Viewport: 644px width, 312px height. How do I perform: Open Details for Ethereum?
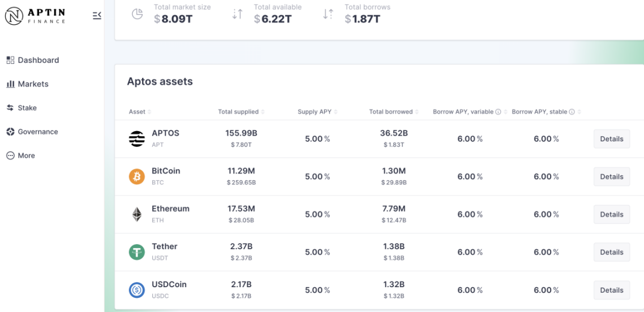(612, 214)
